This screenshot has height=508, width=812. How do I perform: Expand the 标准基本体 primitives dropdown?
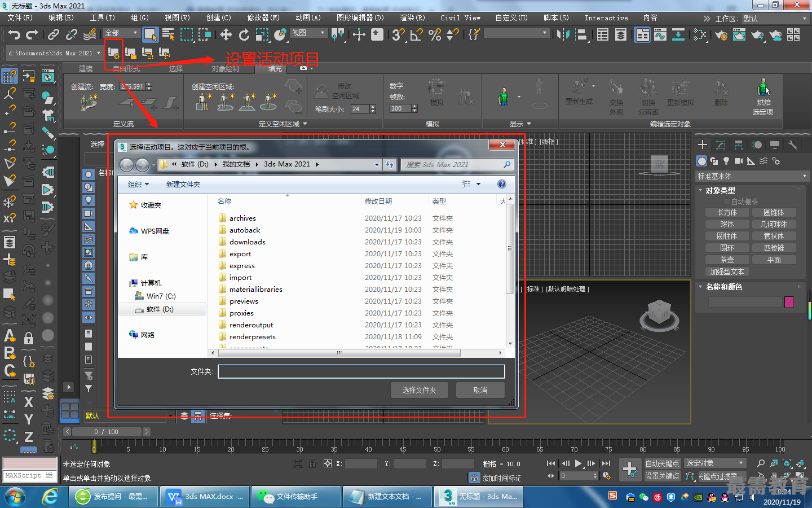(752, 176)
